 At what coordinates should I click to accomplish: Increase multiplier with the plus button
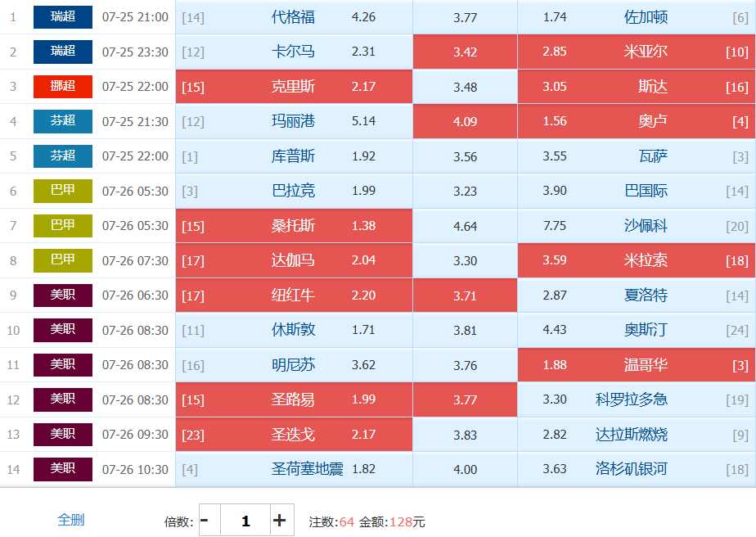(x=280, y=520)
